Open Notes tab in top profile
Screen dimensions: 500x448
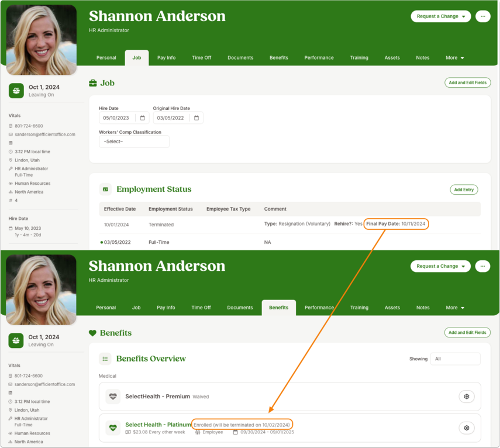click(422, 58)
